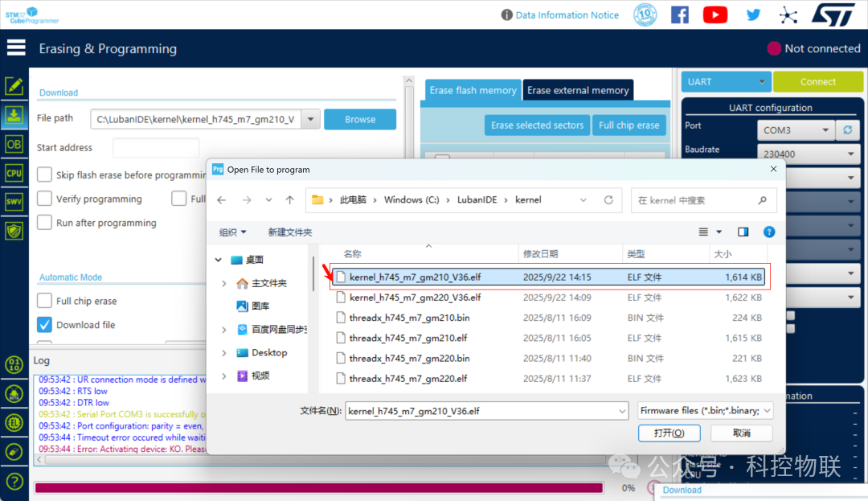Open the Option Bytes (OB) panel

[x=14, y=145]
